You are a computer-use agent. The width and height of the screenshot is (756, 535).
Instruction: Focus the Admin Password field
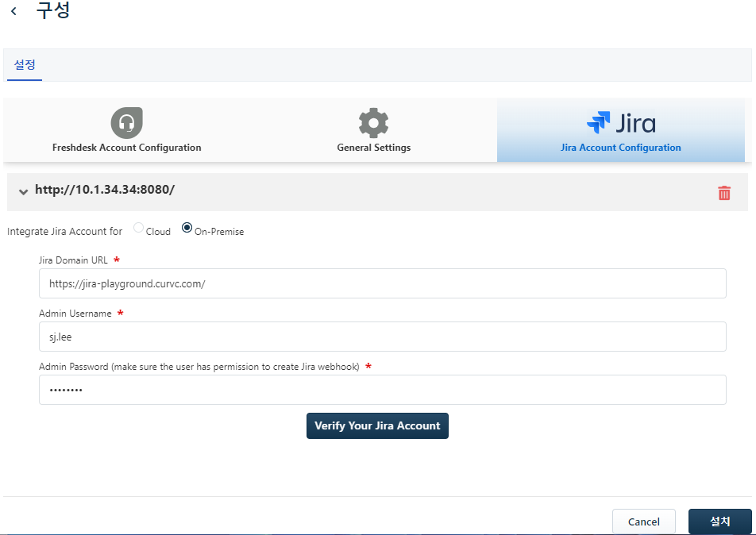click(382, 390)
